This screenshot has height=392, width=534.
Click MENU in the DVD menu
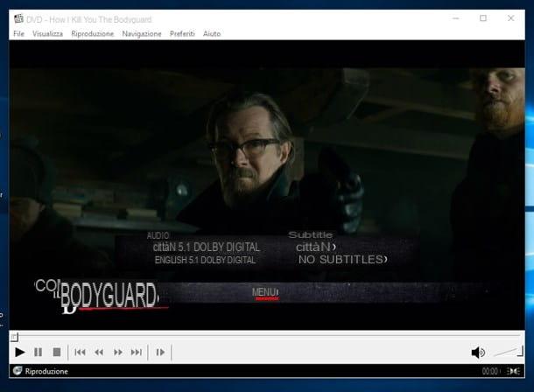coord(265,292)
